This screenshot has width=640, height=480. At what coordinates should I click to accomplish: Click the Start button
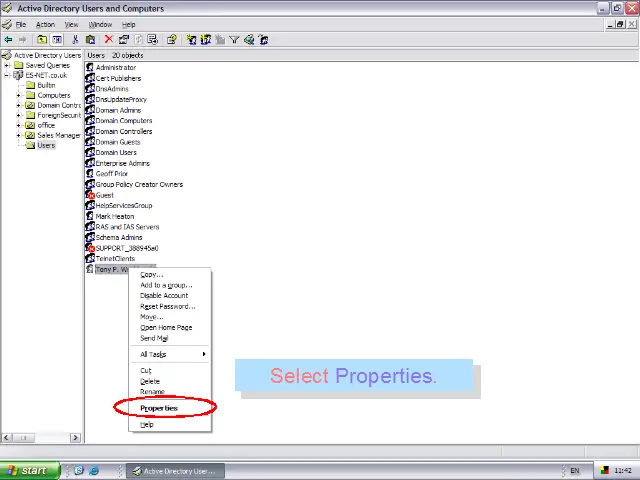click(x=30, y=471)
